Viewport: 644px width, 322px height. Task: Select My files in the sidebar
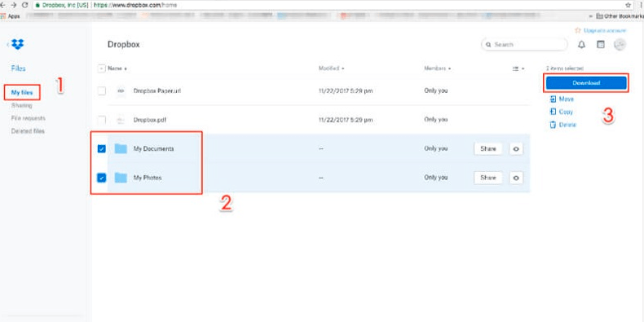(x=22, y=93)
